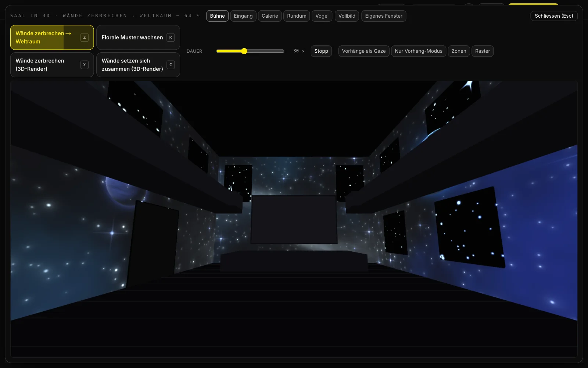Click the C shortcut key badge
588x368 pixels.
click(171, 65)
